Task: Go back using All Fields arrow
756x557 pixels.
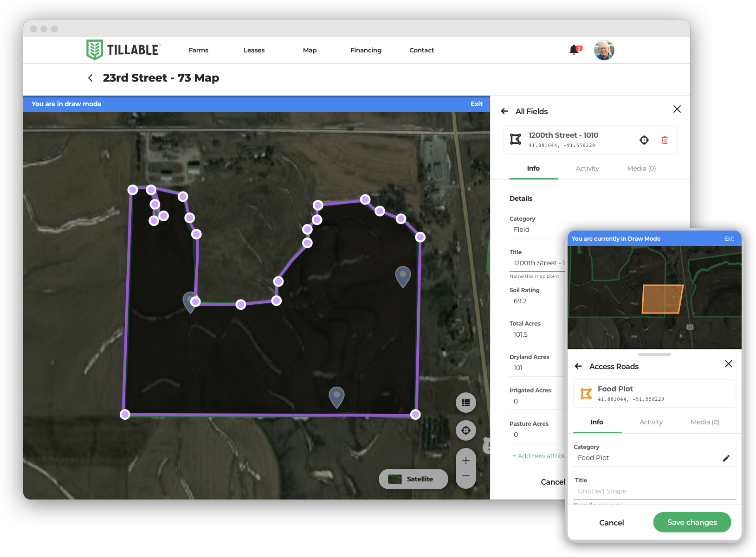Action: 504,111
